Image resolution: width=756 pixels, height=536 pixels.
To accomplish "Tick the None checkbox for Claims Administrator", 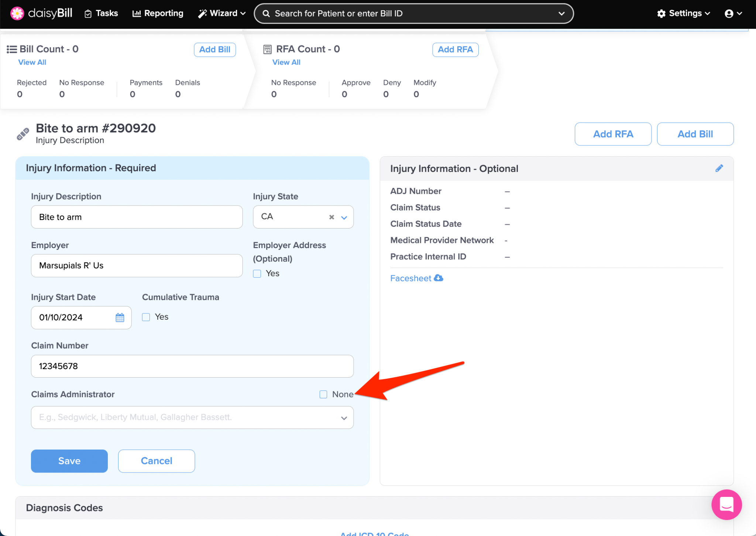I will tap(323, 394).
